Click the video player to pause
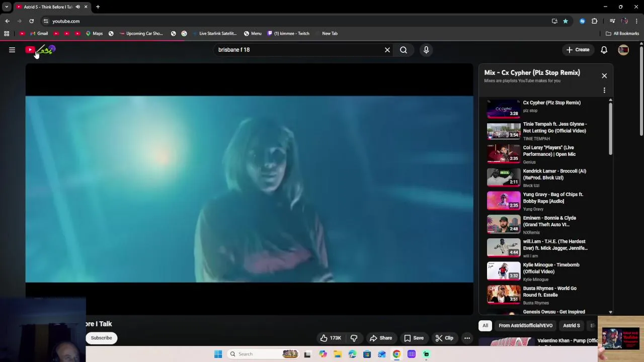This screenshot has width=644, height=362. 249,189
